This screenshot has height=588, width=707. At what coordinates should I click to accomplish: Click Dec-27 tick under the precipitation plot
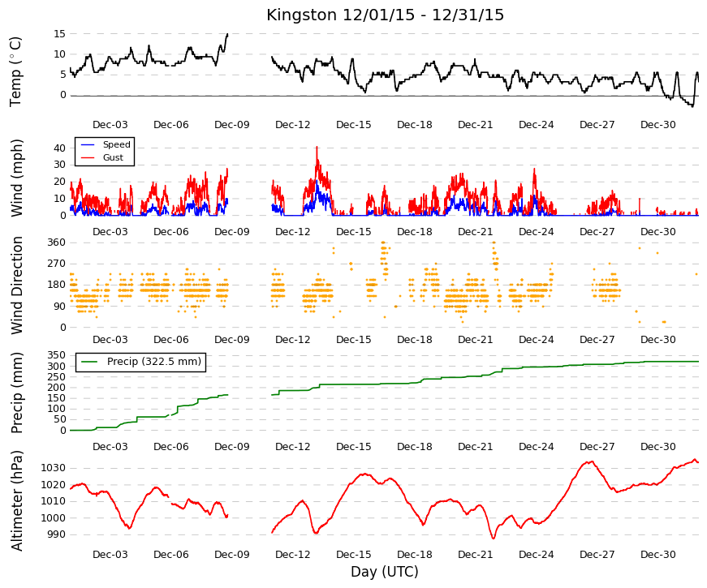click(x=597, y=447)
